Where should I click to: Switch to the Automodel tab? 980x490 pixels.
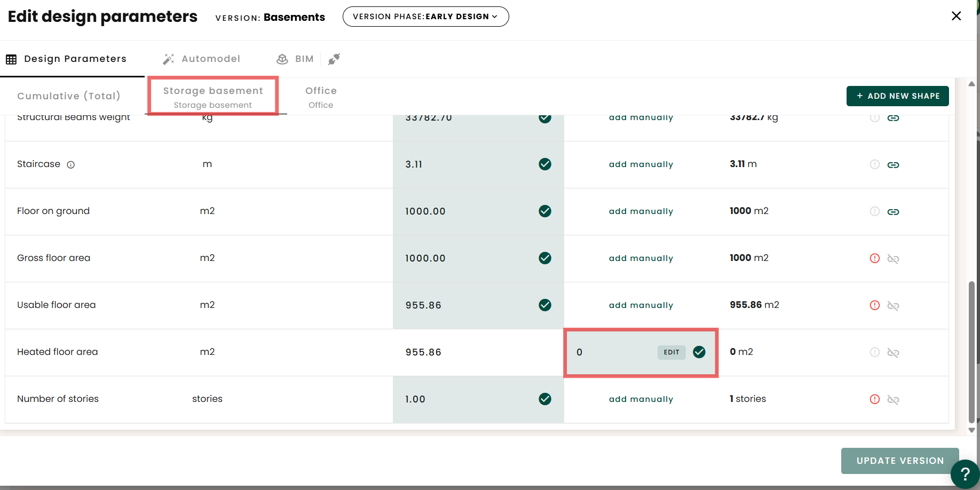[201, 59]
